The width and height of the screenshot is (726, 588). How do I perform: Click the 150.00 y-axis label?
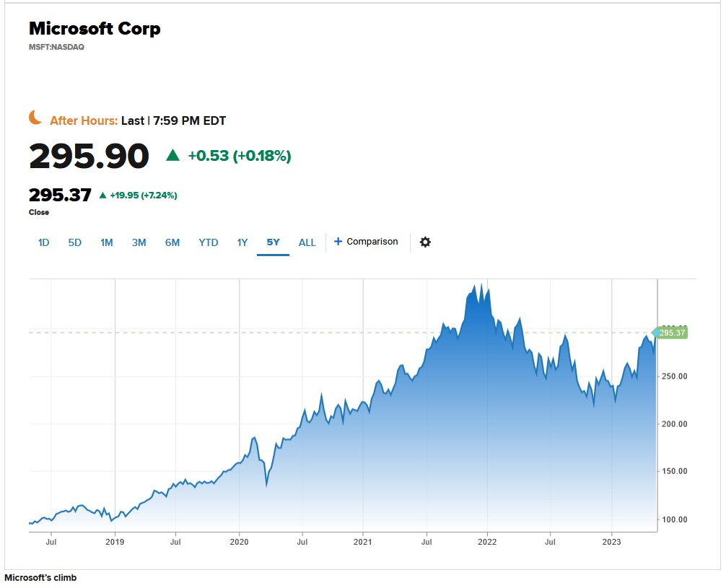click(675, 471)
